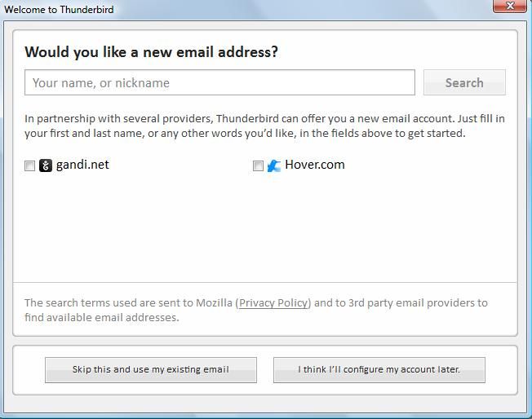Click the word 'Mozilla' in the disclaimer

[x=214, y=302]
